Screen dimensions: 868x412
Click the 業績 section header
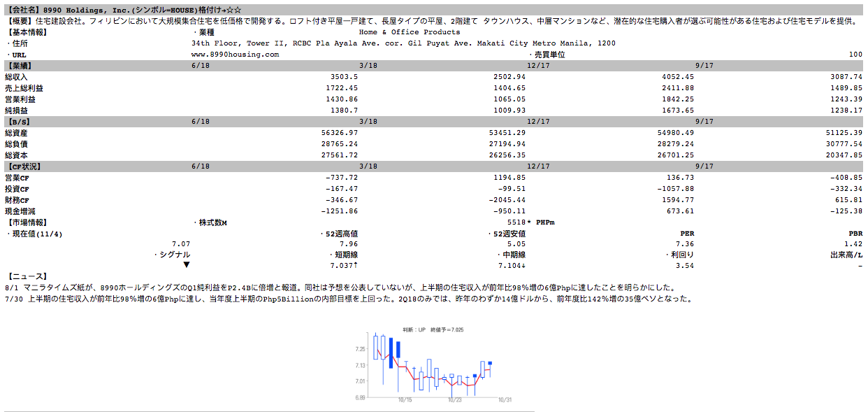pos(18,66)
